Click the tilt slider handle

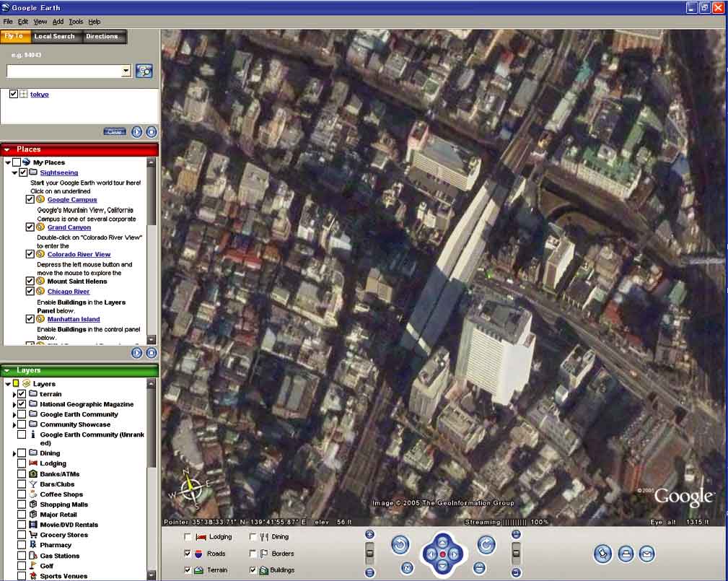coord(516,553)
